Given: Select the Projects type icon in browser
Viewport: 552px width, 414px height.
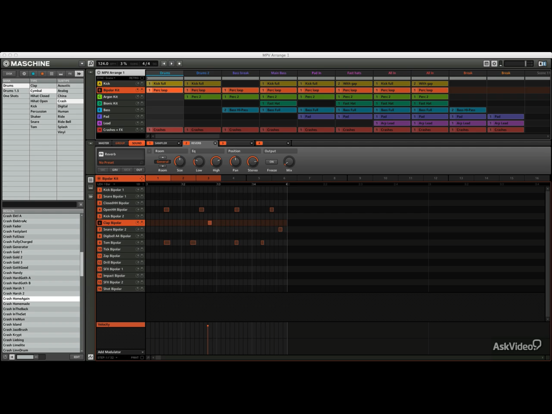Looking at the screenshot, I should coord(24,74).
